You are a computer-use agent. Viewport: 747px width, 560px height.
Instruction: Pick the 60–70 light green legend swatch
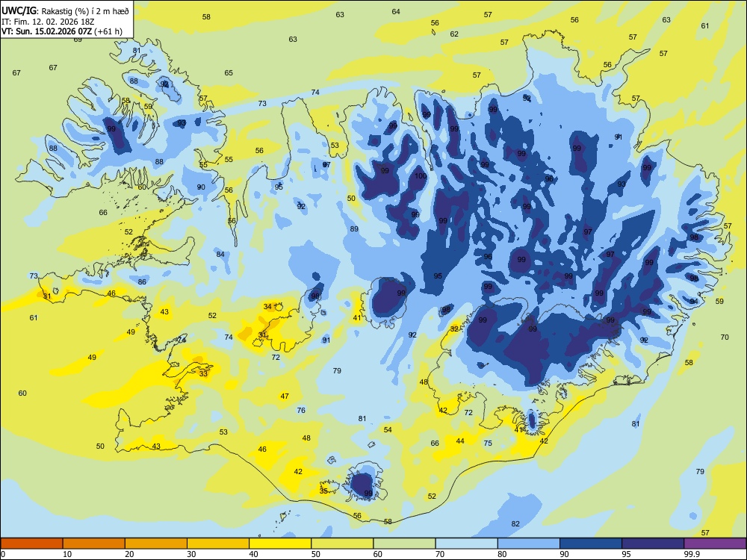[404, 544]
